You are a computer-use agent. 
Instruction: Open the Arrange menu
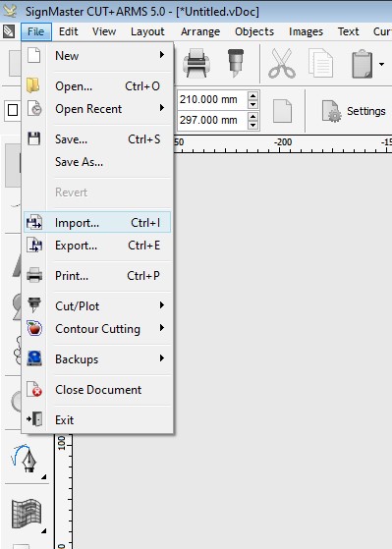tap(200, 31)
